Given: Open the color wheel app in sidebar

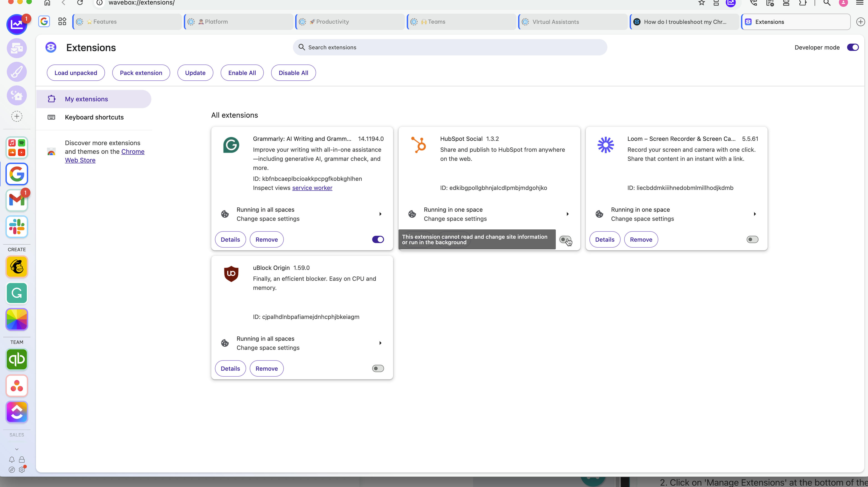Looking at the screenshot, I should [x=17, y=319].
